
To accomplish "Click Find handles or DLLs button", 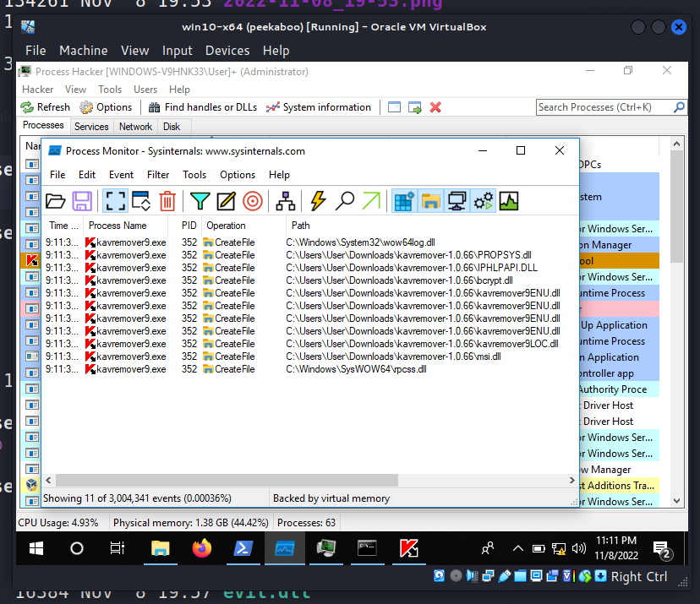I will [x=203, y=107].
